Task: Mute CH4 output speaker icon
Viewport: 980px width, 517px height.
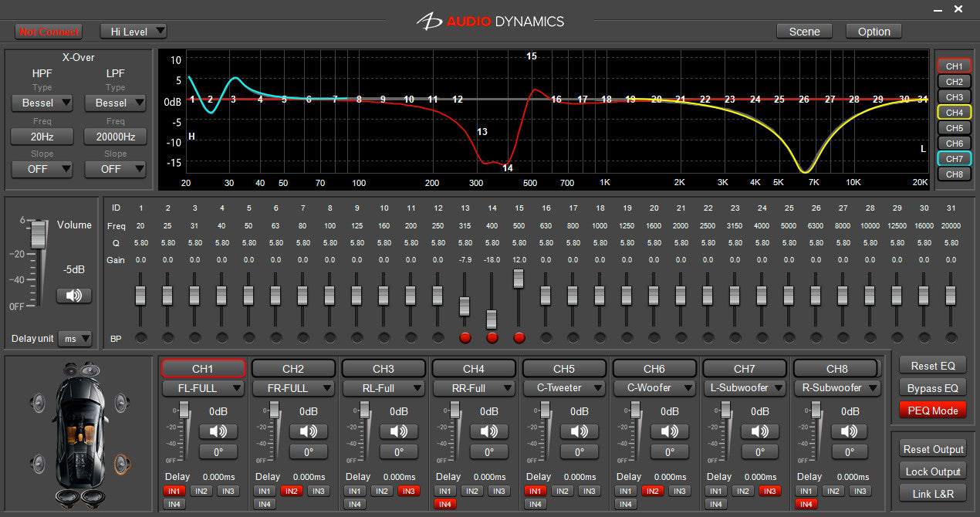Action: [x=489, y=431]
